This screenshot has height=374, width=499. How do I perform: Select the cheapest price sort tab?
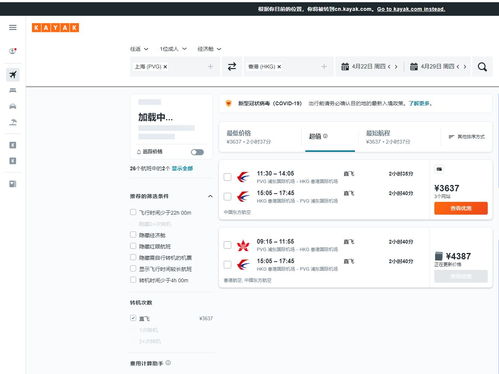pyautogui.click(x=260, y=137)
